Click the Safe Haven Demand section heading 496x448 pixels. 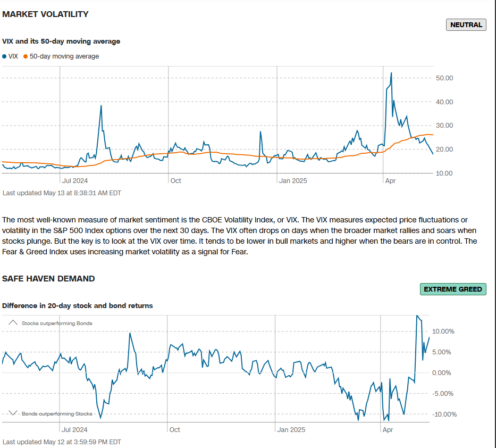[48, 278]
